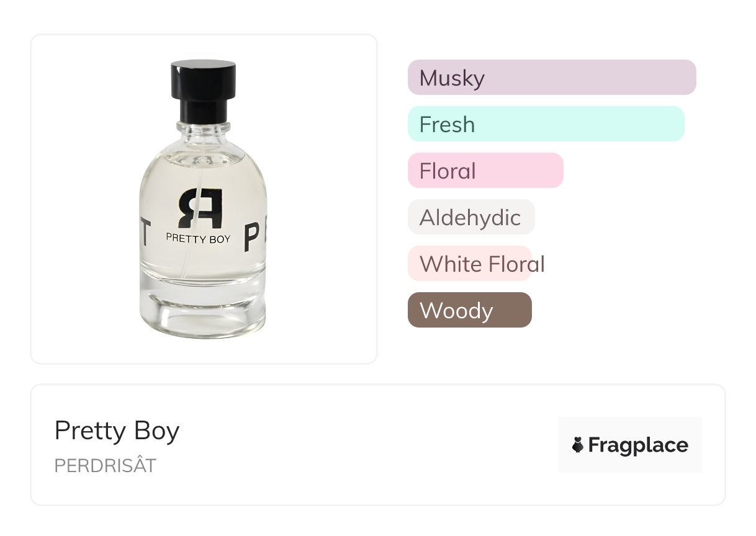Open the PERDRISÂT brand name

105,466
